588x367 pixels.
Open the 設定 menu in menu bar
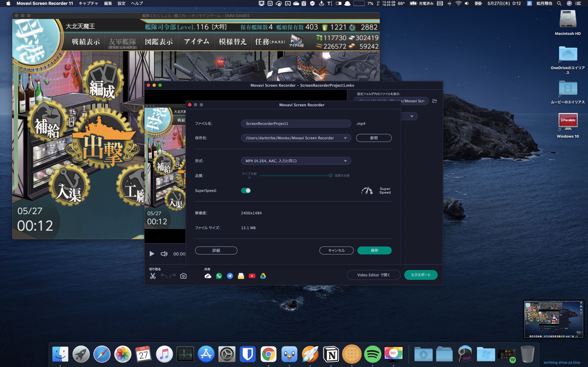[121, 3]
